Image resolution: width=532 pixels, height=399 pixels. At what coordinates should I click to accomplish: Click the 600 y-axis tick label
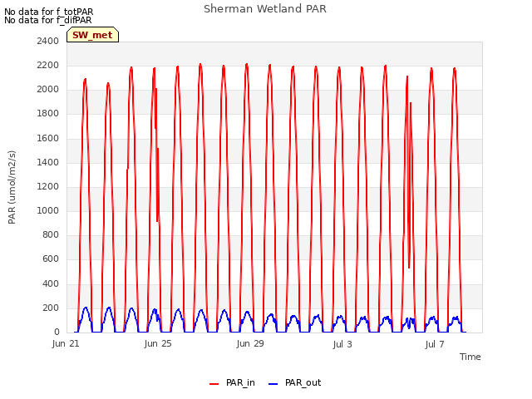click(x=51, y=259)
